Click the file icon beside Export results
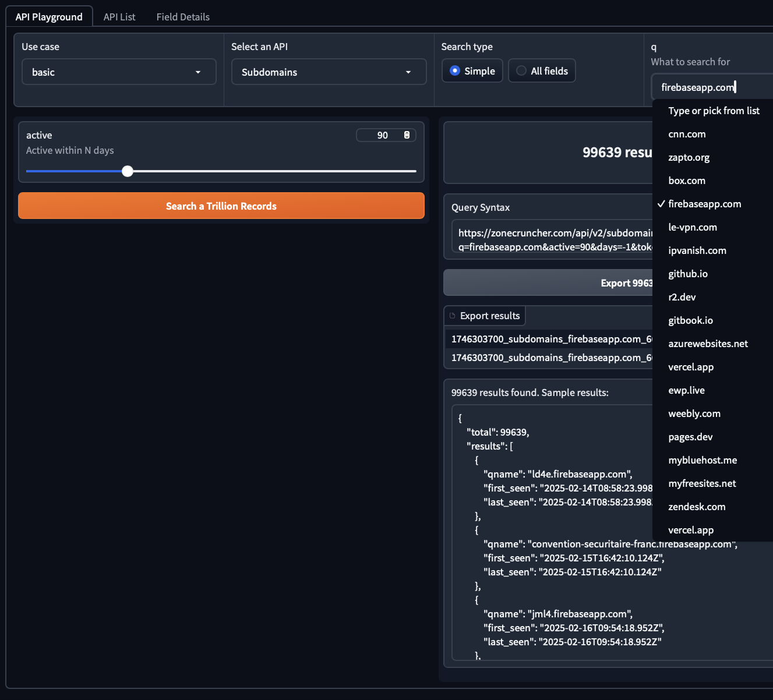 coord(453,316)
